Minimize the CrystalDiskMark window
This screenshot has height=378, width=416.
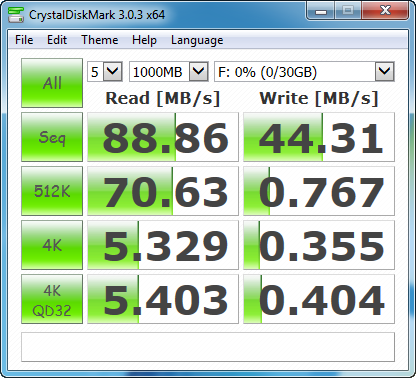(321, 11)
